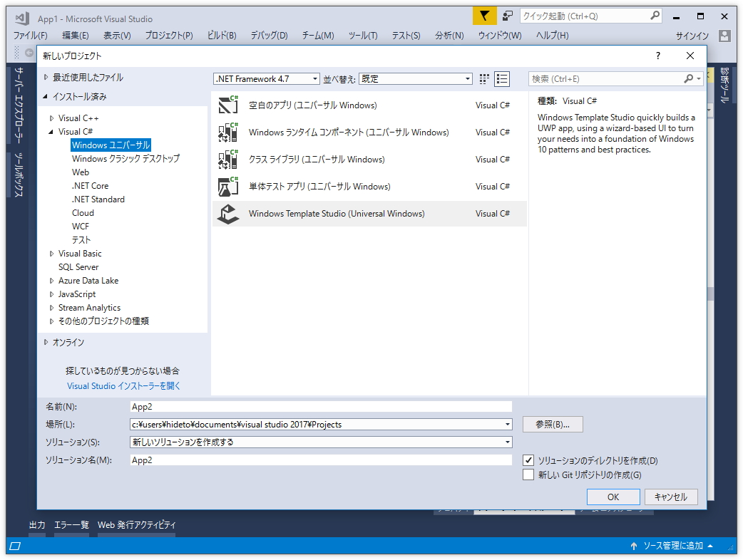Viewport: 743px width, 560px height.
Task: Open Web 発行アクティビティ tab
Action: 136,524
